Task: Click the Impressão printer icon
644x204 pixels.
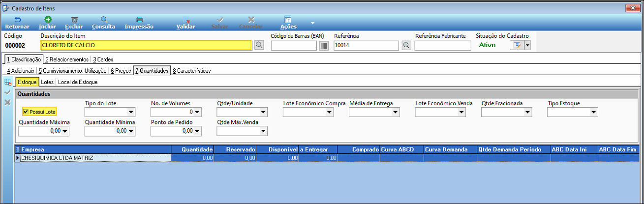Action: tap(139, 20)
